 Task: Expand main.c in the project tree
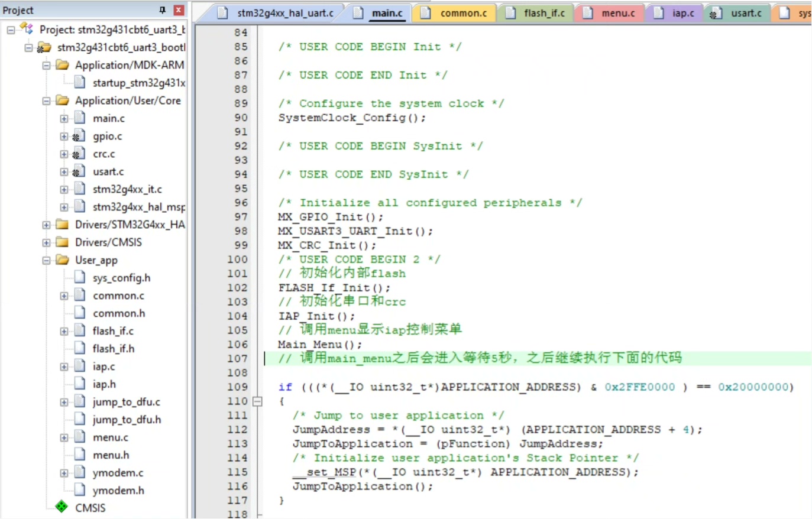[x=64, y=118]
